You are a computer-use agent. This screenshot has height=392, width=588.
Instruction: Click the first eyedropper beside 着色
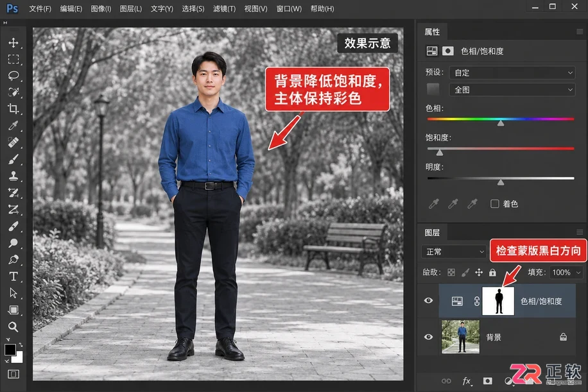(x=434, y=203)
